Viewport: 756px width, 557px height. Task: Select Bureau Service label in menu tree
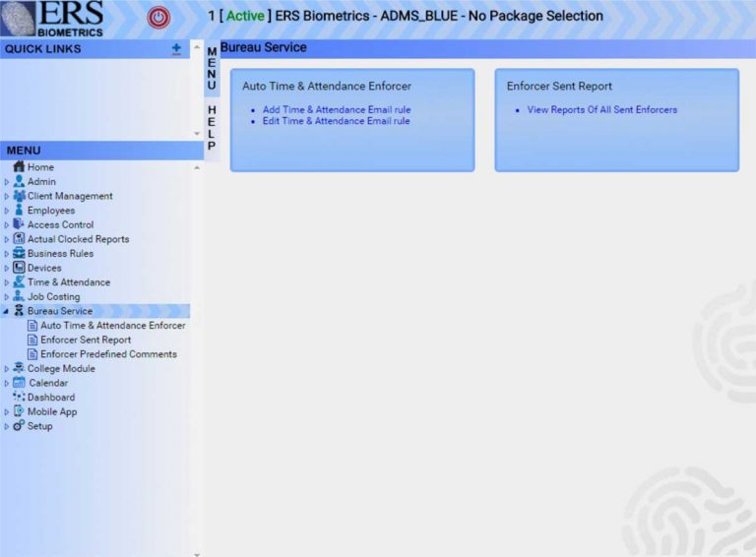(60, 311)
